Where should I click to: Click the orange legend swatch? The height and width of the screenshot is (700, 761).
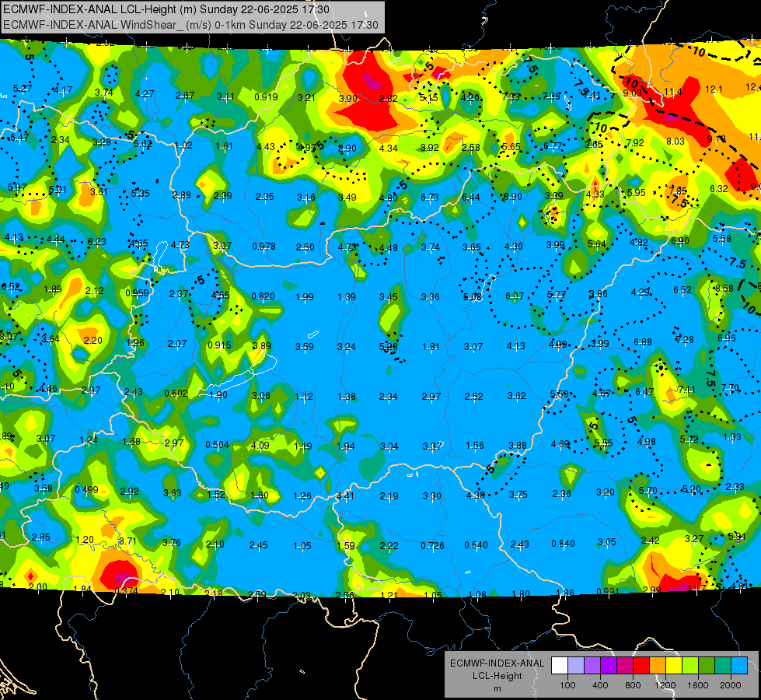tap(658, 666)
